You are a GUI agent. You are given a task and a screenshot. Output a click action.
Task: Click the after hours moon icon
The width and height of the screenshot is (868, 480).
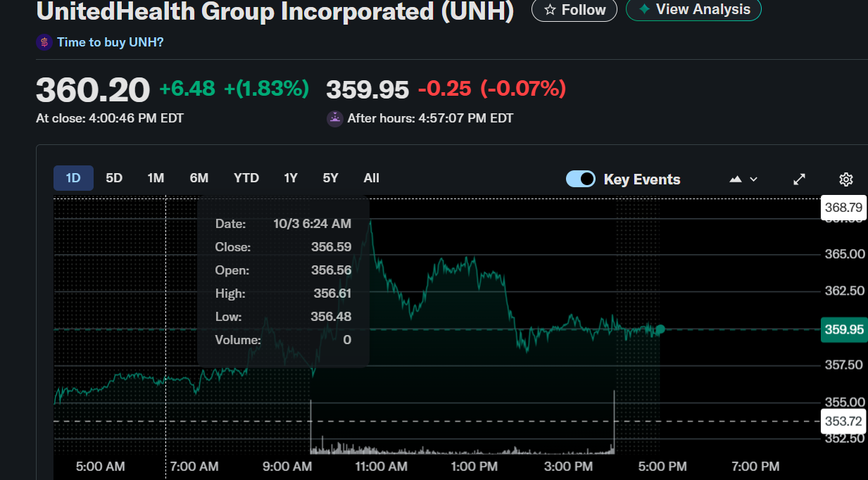coord(335,118)
